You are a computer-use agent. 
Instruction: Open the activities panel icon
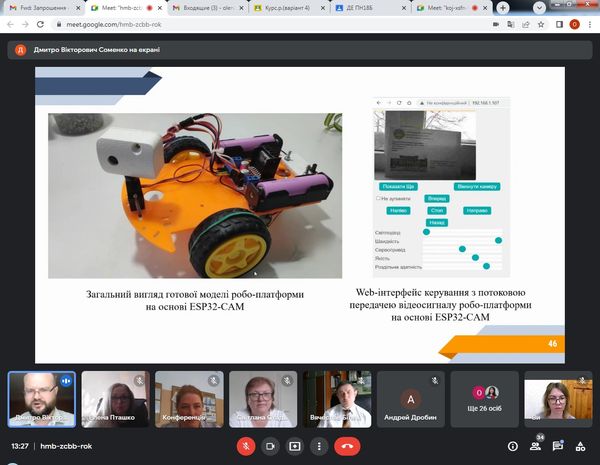tap(581, 446)
